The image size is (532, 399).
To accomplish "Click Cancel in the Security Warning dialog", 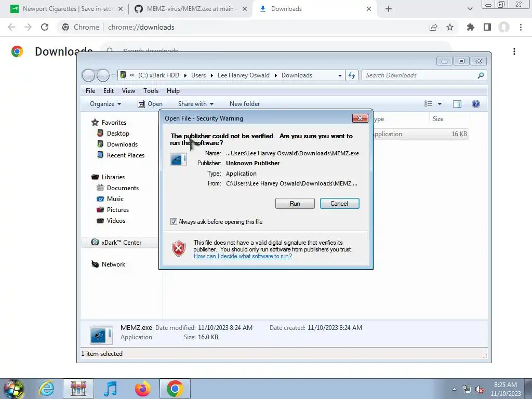I will 339,204.
